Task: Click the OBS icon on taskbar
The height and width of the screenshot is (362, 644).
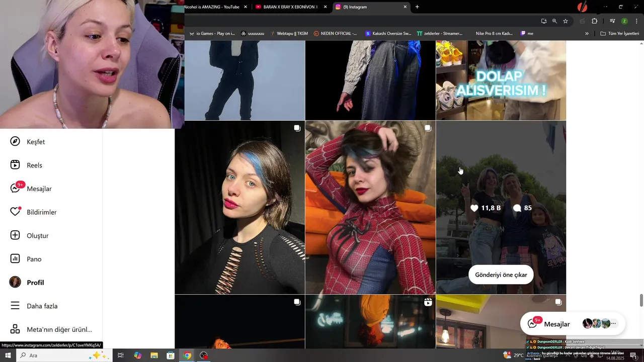Action: tap(204, 355)
